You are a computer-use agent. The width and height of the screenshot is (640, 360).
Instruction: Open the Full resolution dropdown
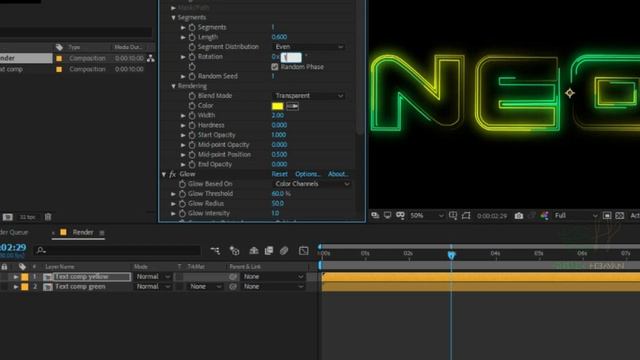pos(576,216)
